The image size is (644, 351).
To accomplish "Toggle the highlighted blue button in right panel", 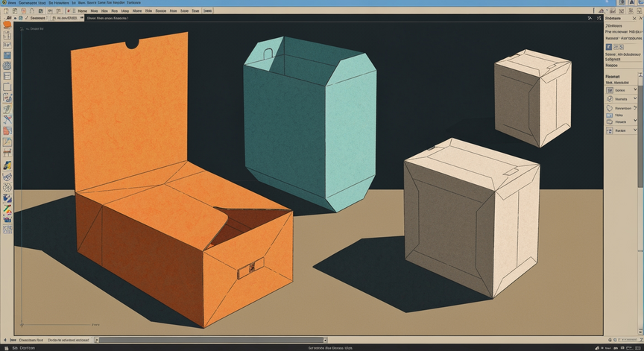I will (609, 47).
